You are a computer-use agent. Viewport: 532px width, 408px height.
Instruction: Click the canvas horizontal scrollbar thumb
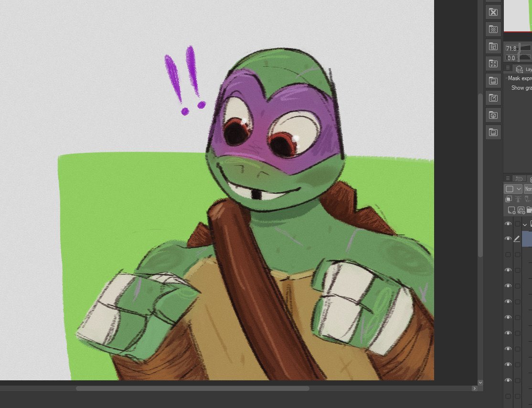pyautogui.click(x=192, y=388)
